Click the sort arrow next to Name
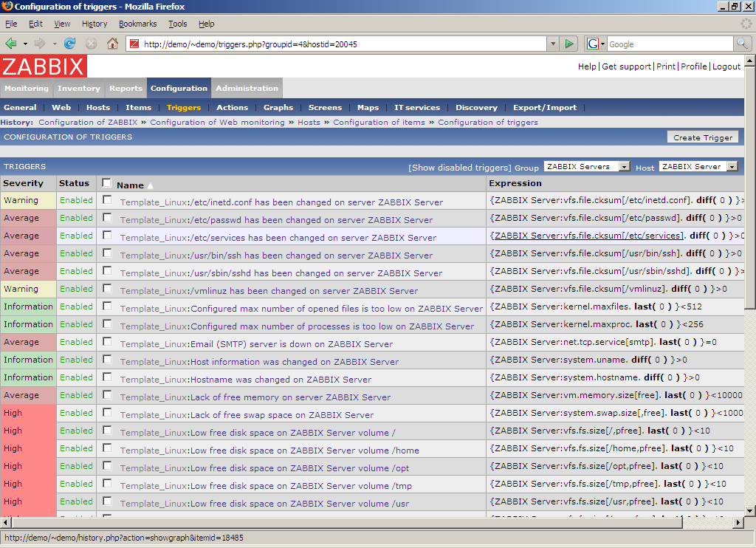756x548 pixels. coord(150,185)
